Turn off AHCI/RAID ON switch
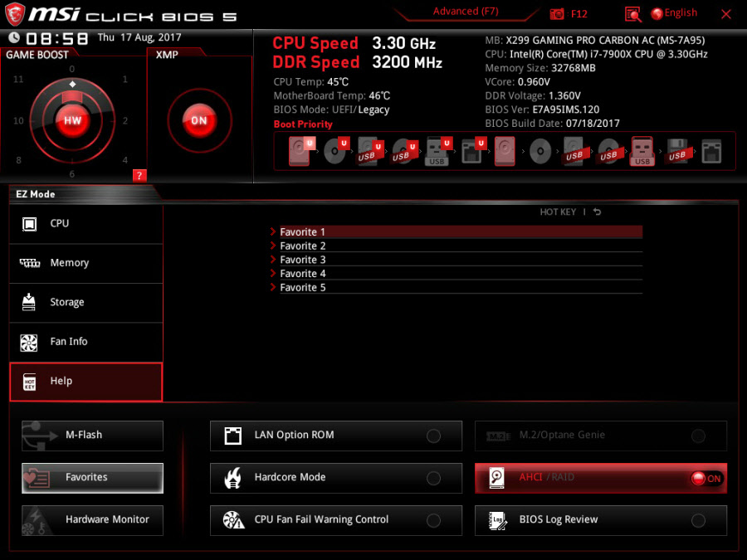The height and width of the screenshot is (560, 747). 706,479
